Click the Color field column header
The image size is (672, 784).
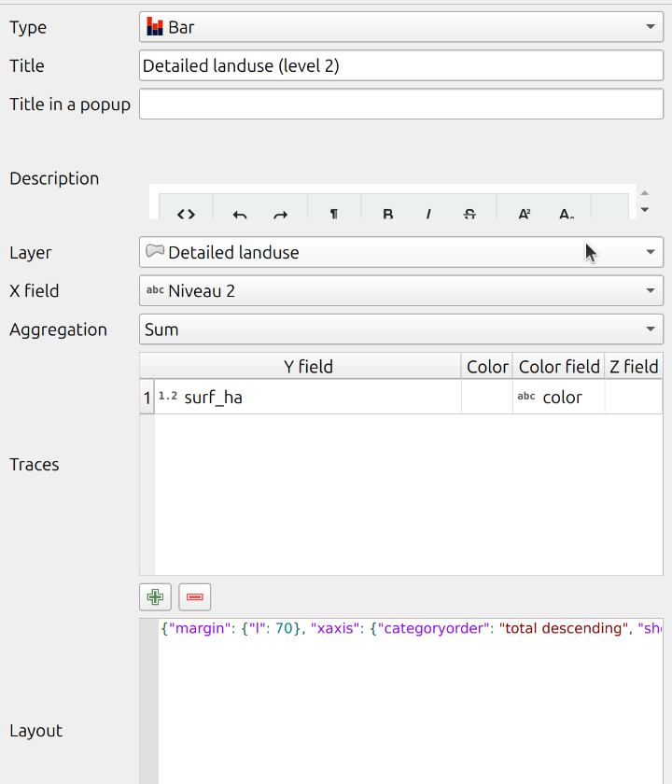pyautogui.click(x=559, y=367)
